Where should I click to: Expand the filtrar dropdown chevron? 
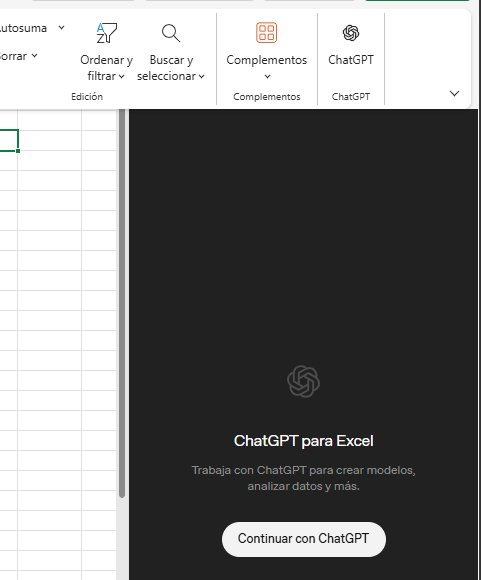pos(121,77)
